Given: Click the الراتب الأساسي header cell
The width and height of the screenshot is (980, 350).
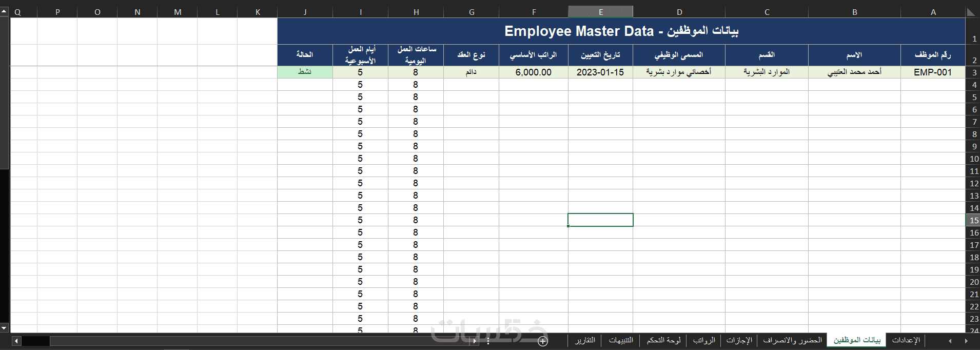Looking at the screenshot, I should [534, 55].
